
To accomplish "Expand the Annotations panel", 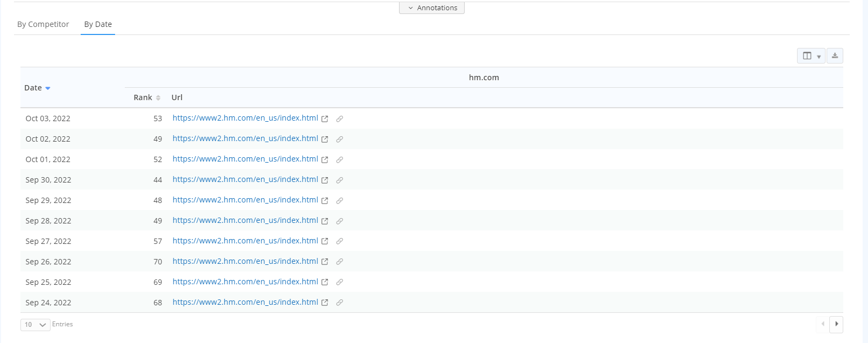I will tap(432, 8).
